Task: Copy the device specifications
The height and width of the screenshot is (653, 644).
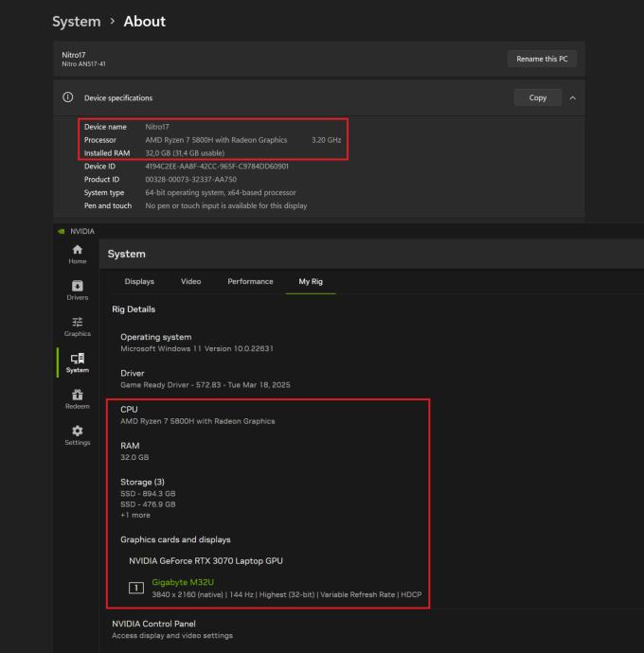Action: (x=537, y=97)
